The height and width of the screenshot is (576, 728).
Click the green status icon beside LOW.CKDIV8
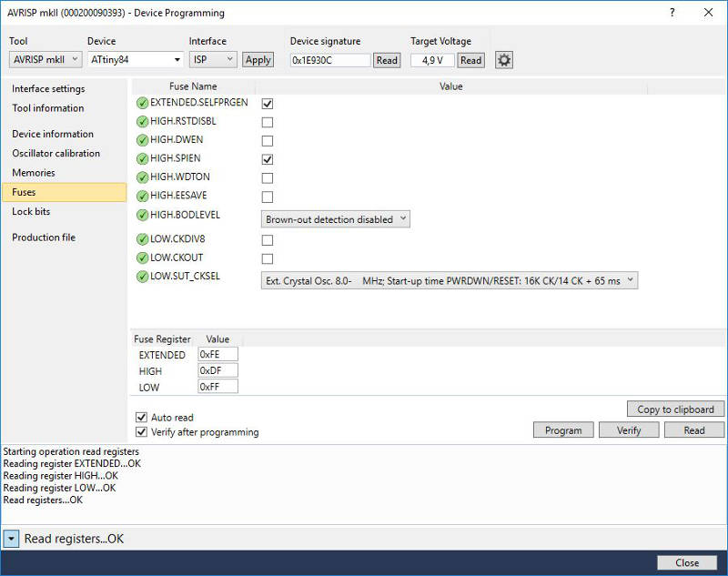point(142,240)
